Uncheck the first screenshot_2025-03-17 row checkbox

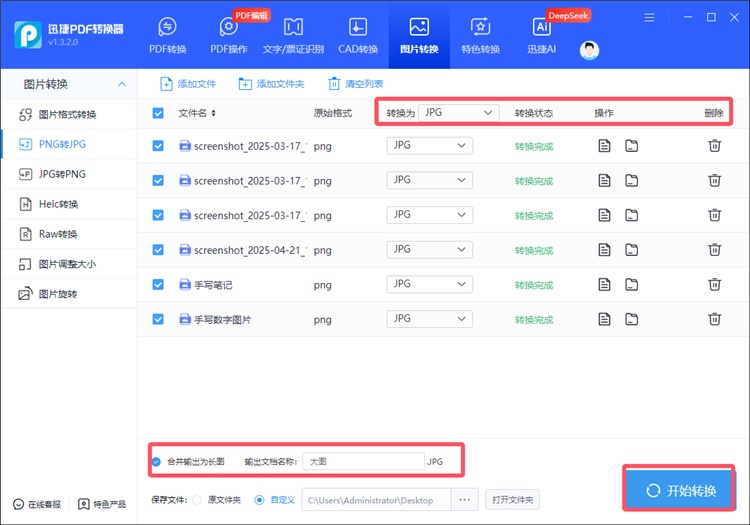point(158,146)
